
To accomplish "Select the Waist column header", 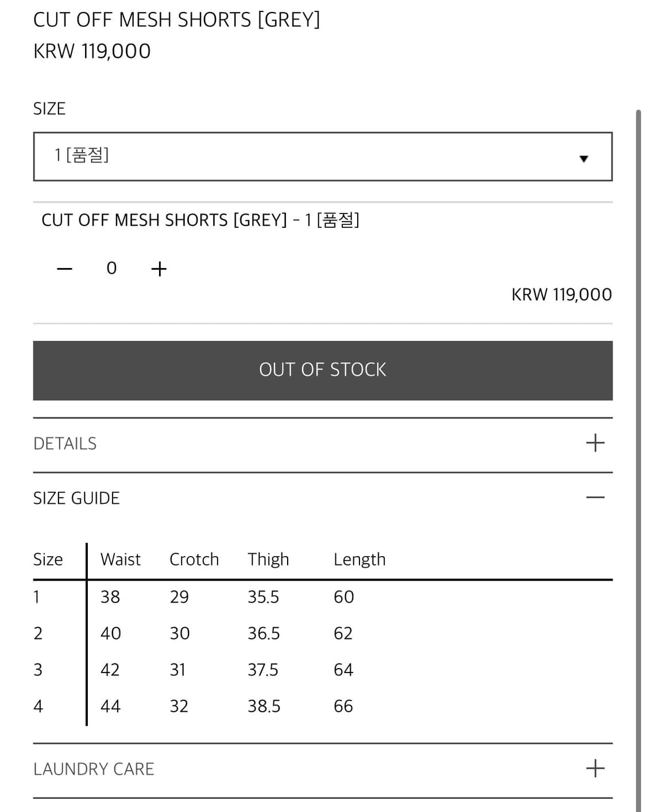I will (121, 560).
